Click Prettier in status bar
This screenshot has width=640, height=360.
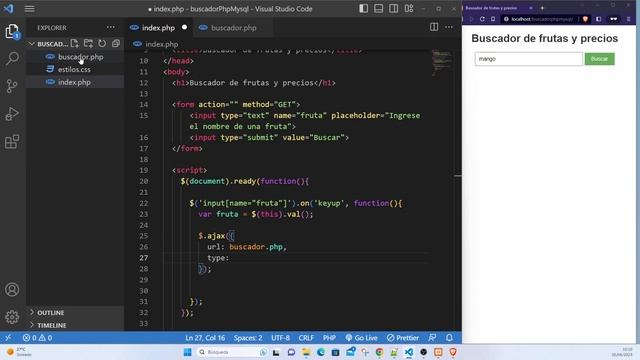pos(403,338)
